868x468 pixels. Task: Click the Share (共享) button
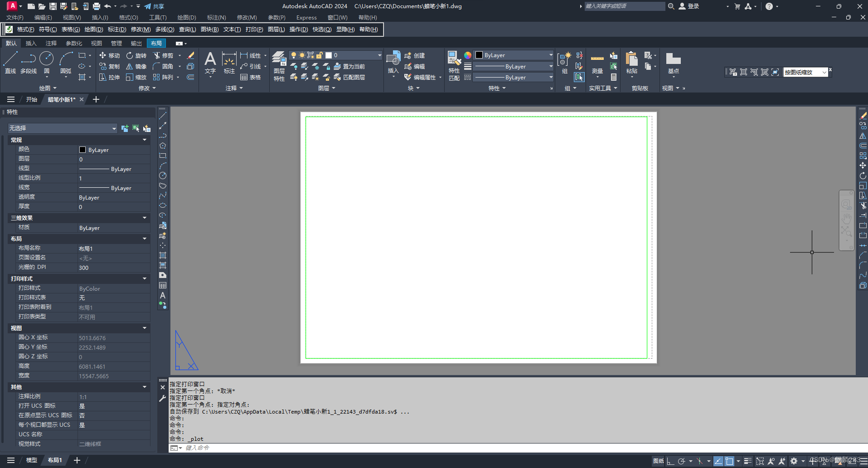pyautogui.click(x=154, y=6)
